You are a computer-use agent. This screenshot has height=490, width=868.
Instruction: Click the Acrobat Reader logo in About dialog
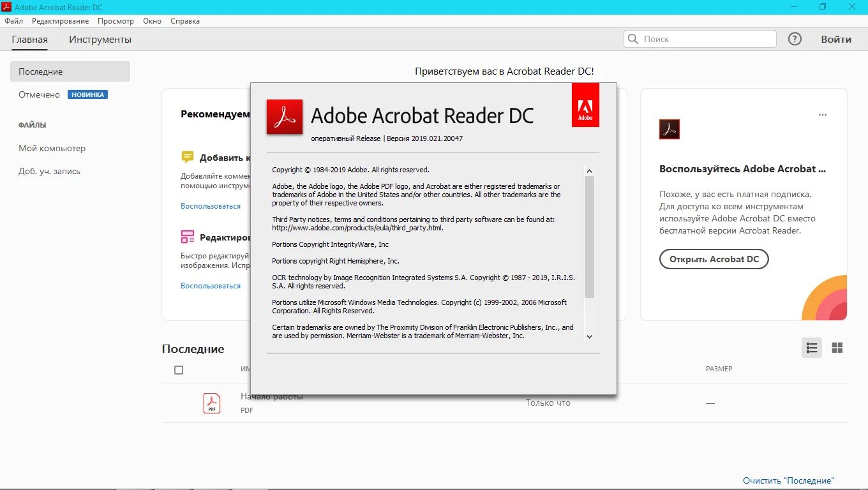[284, 117]
